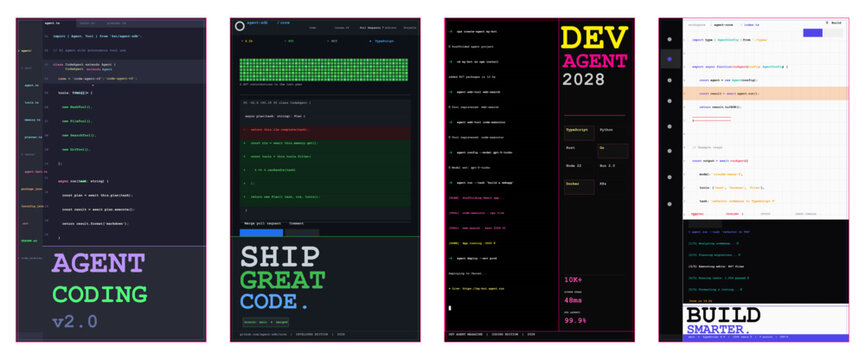This screenshot has height=360, width=865.
Task: Click the purple status bar in the BUILD SMARTER poster
Action: (766, 337)
